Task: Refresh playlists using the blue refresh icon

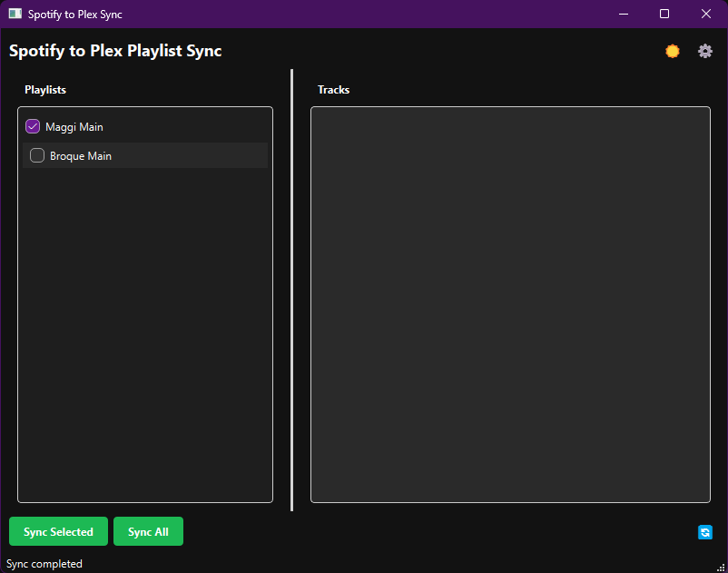Action: tap(704, 532)
